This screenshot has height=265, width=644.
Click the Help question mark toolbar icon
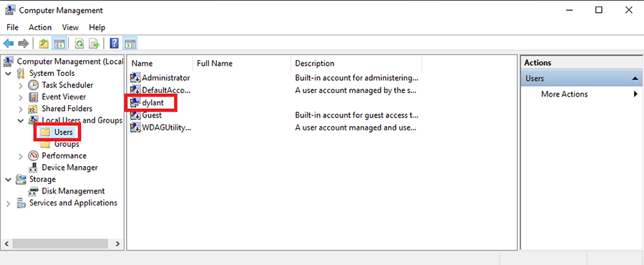point(114,44)
